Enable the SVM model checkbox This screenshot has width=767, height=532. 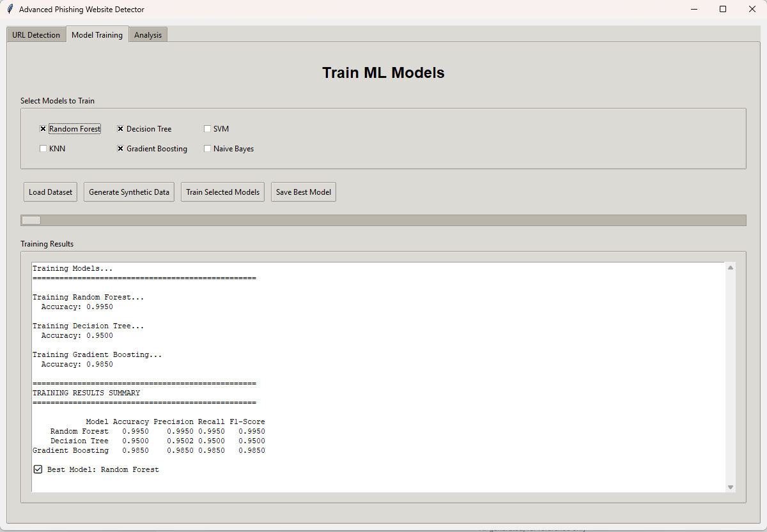pyautogui.click(x=208, y=129)
